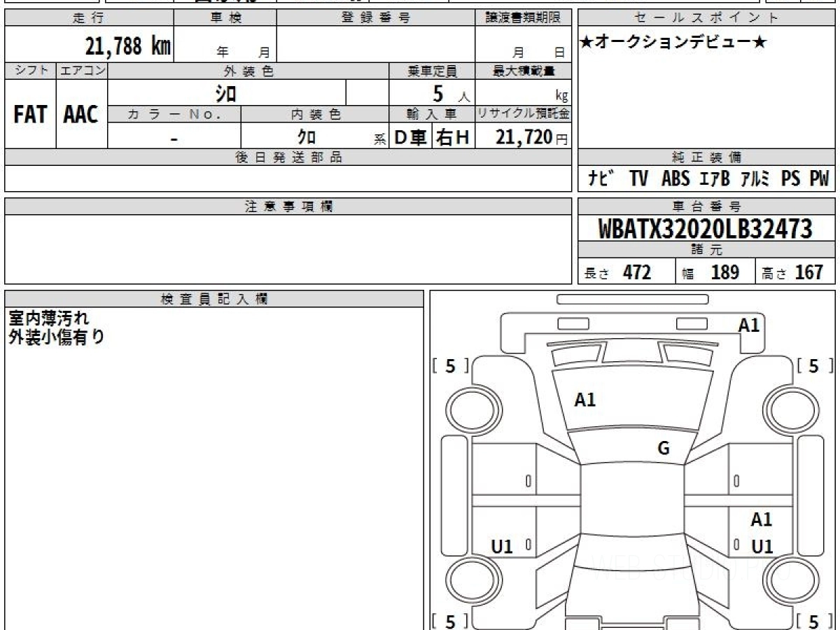Select the 高さ 167 dimension

click(793, 272)
